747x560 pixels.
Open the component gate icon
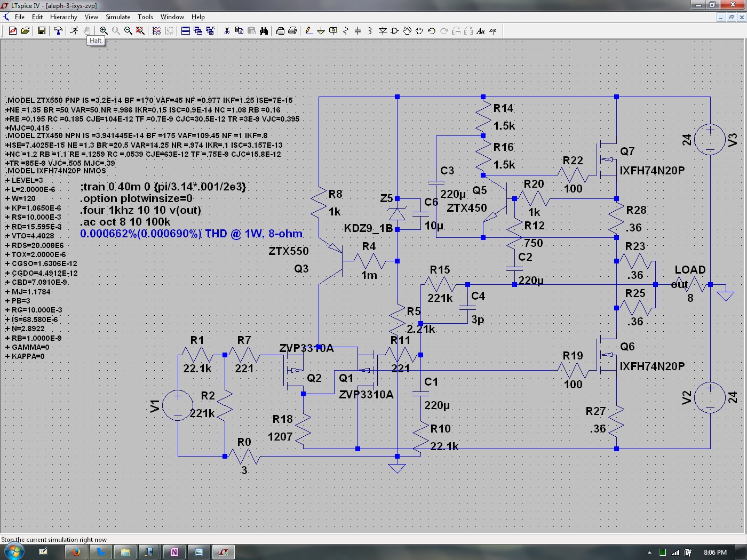click(x=395, y=31)
